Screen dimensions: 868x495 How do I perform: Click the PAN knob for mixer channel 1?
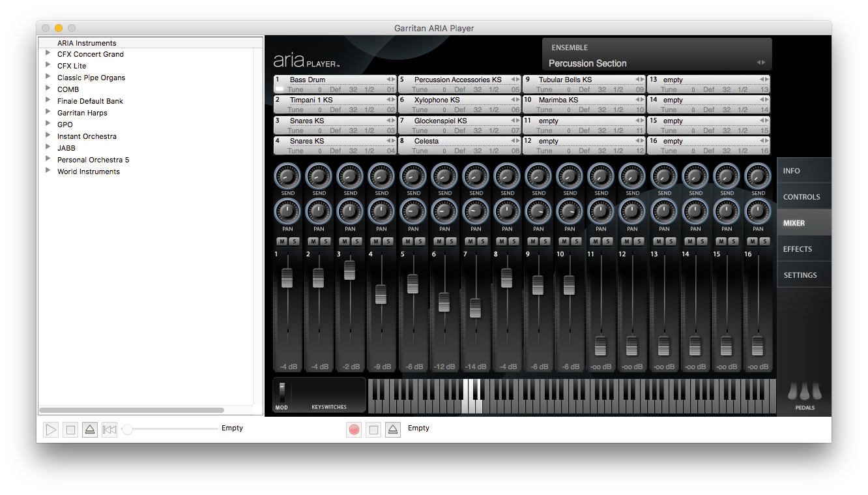pos(287,212)
